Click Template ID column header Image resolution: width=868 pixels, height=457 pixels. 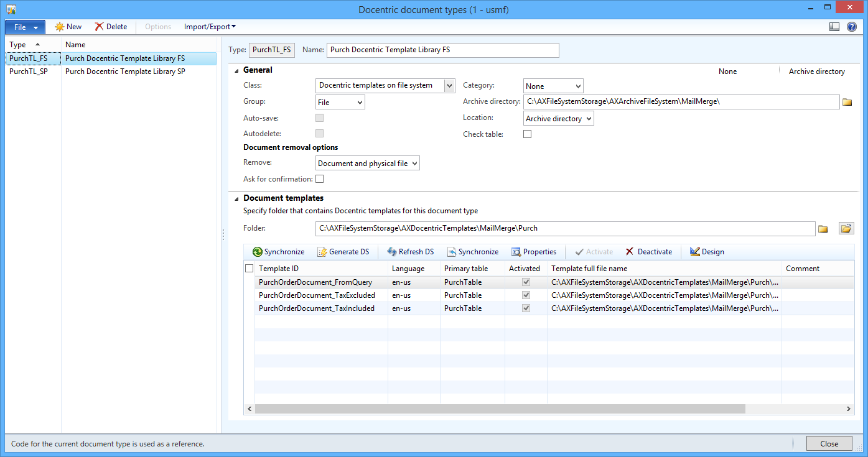coord(321,269)
